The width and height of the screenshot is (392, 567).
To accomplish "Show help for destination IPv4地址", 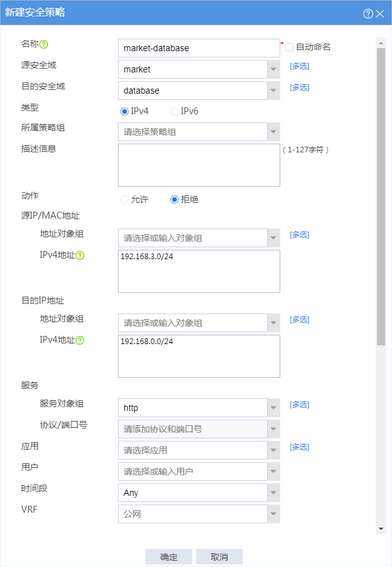I will tap(80, 340).
